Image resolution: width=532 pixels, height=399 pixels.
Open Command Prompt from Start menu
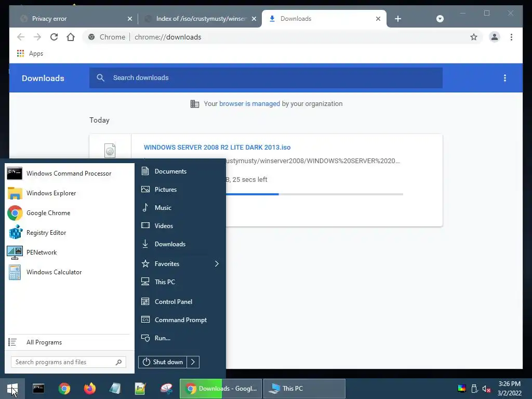pos(180,320)
